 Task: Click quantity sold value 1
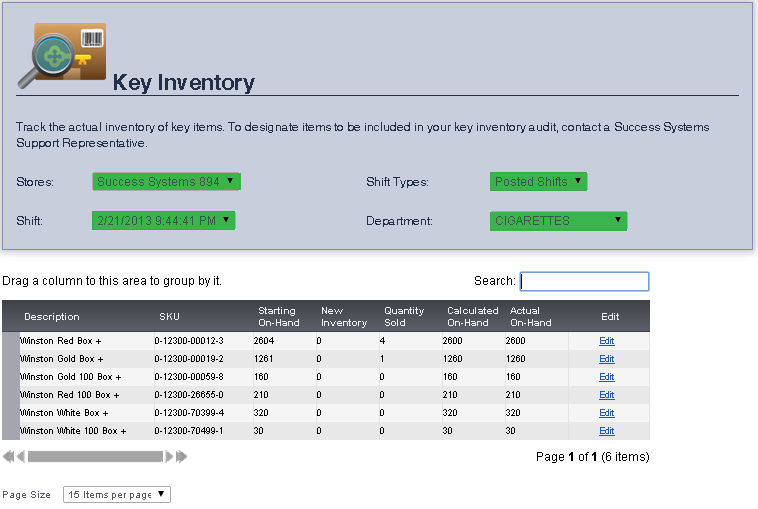point(382,359)
